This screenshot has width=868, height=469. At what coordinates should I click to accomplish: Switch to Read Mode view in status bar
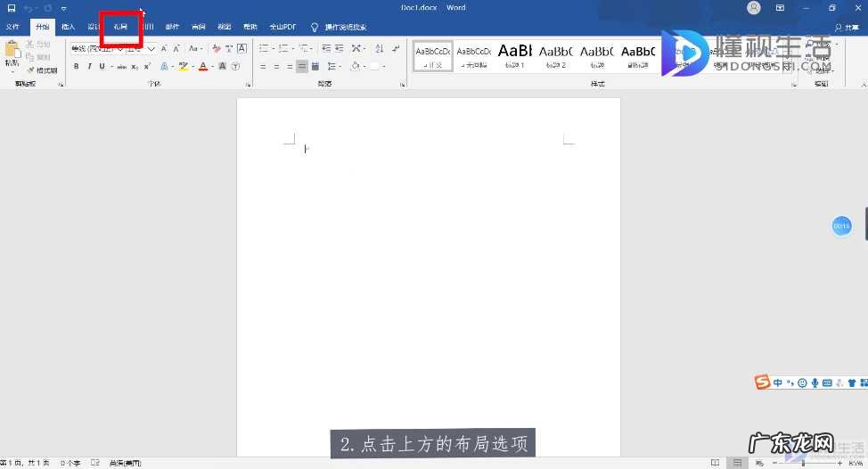tap(716, 463)
